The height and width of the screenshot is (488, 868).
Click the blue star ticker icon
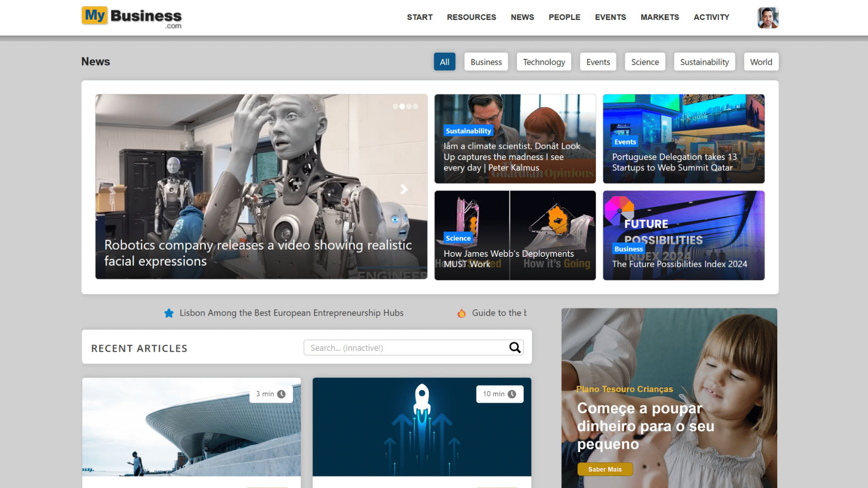pyautogui.click(x=169, y=313)
